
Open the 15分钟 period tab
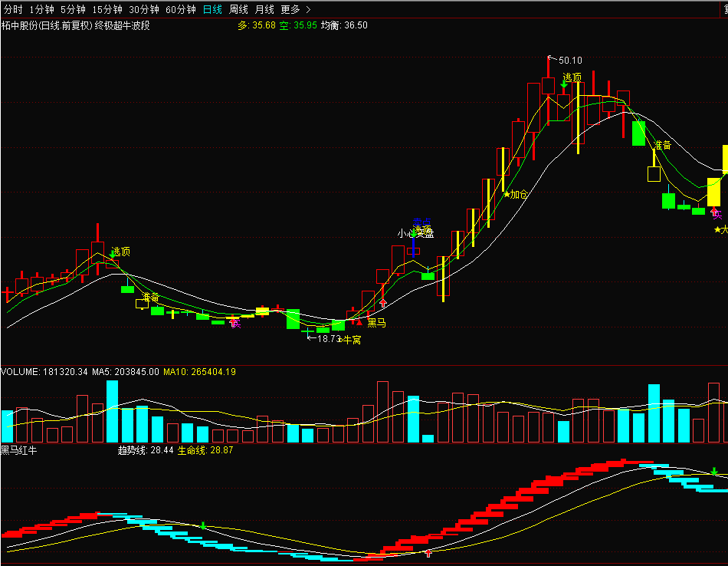pyautogui.click(x=107, y=9)
